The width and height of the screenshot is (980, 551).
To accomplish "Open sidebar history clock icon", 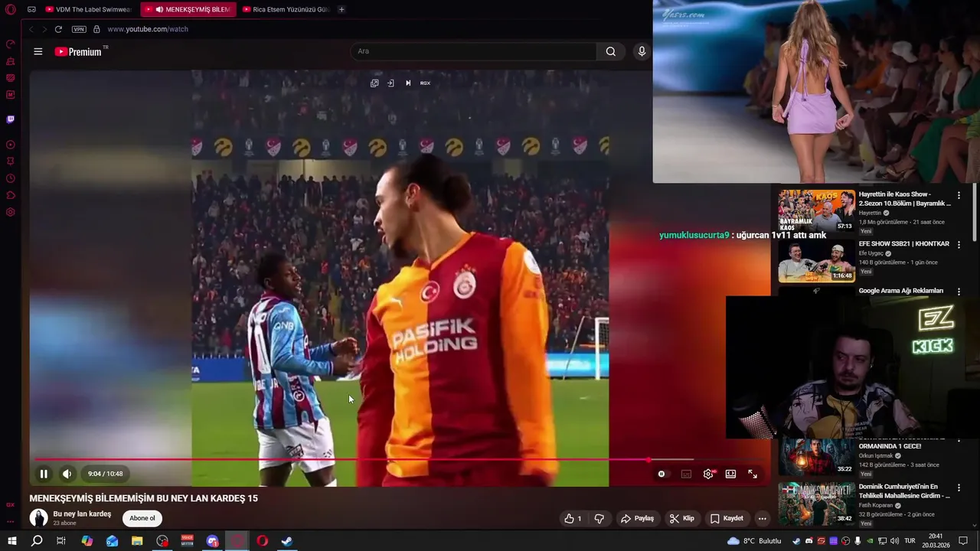I will click(11, 178).
